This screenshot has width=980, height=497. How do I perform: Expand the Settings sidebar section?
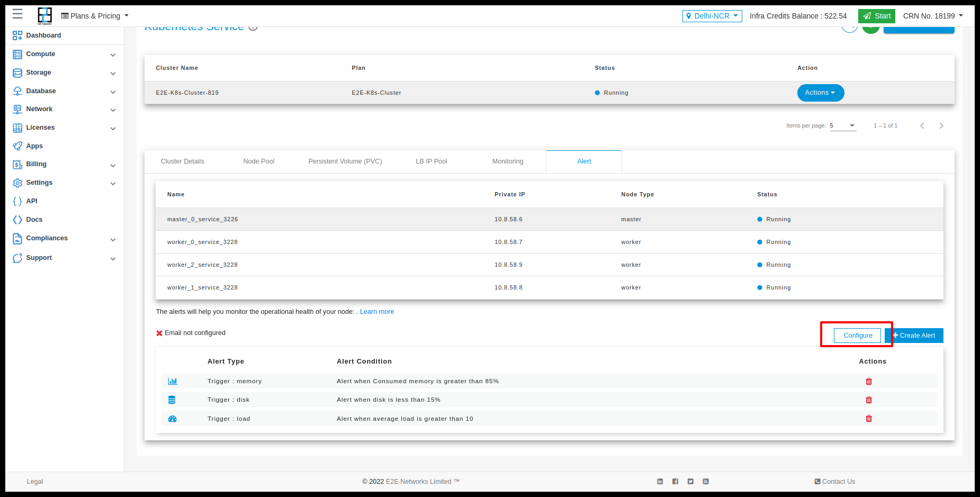click(113, 183)
